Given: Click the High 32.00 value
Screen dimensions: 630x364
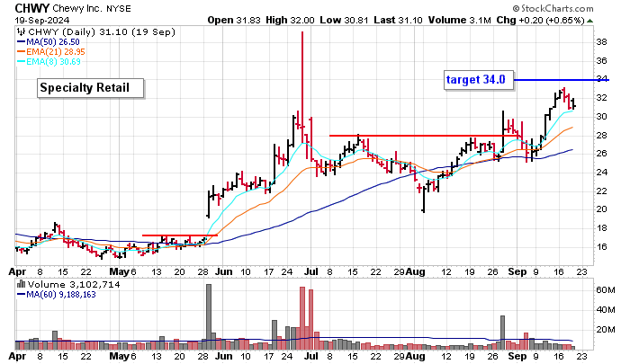Looking at the screenshot, I should click(290, 20).
